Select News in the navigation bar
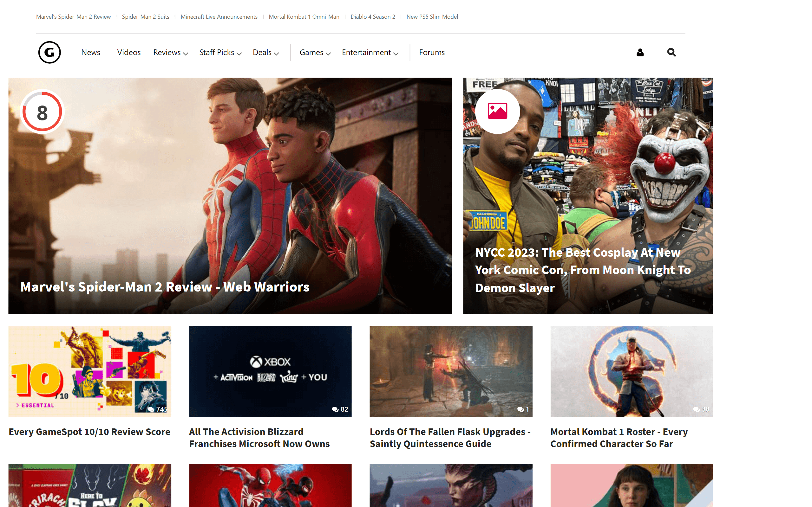 (x=91, y=52)
